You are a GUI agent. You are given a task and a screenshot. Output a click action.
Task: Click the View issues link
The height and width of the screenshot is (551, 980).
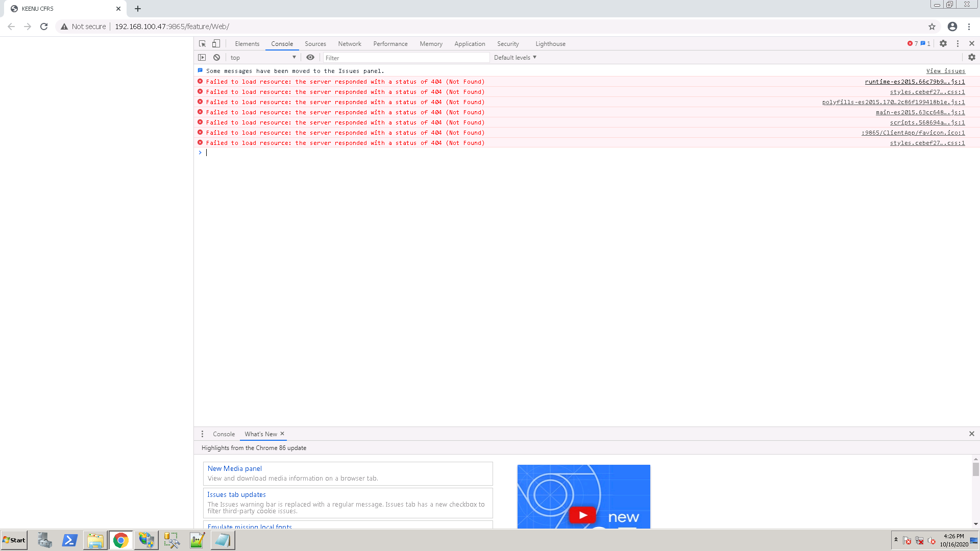tap(945, 71)
